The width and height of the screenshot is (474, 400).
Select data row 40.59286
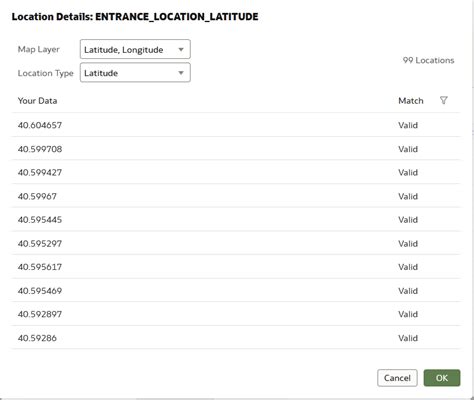tap(236, 338)
